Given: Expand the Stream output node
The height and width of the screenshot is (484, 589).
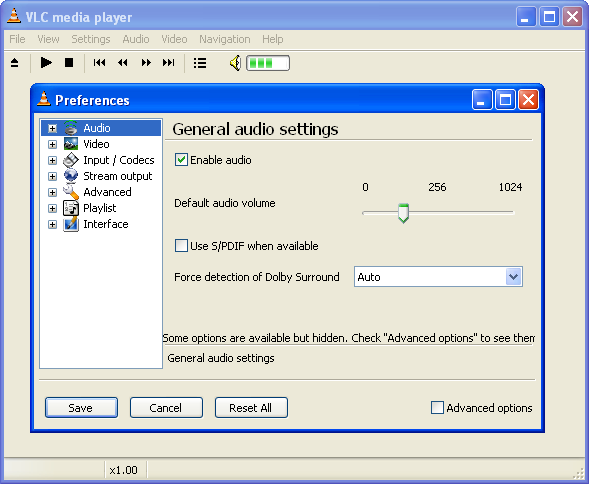Looking at the screenshot, I should point(52,177).
